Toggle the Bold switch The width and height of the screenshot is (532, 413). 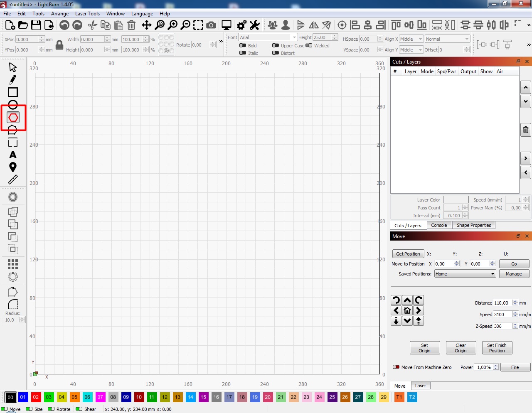[x=243, y=46]
